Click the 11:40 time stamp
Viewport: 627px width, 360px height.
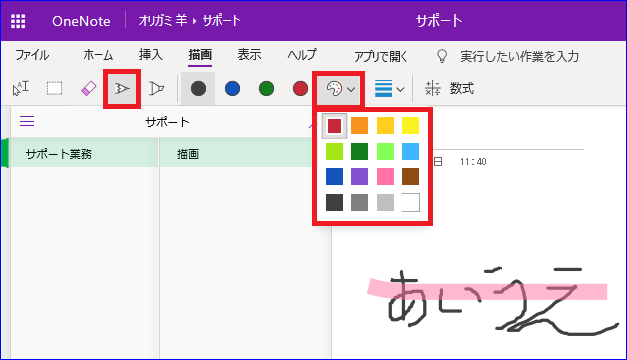[473, 162]
